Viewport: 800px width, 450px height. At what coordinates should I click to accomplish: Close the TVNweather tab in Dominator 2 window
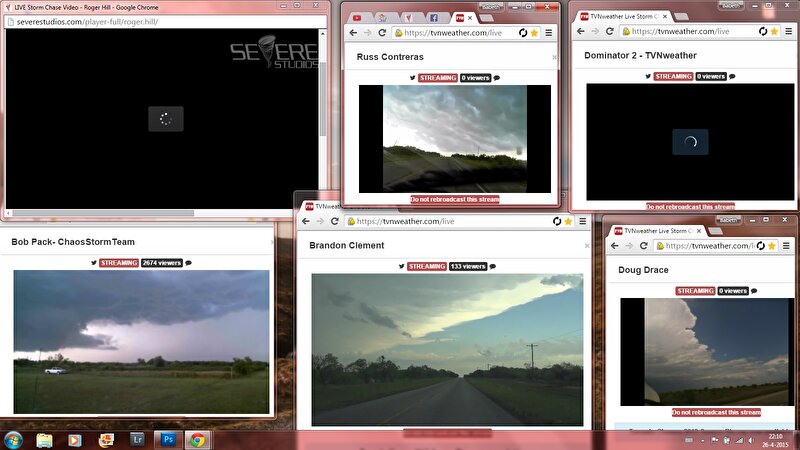[665, 16]
